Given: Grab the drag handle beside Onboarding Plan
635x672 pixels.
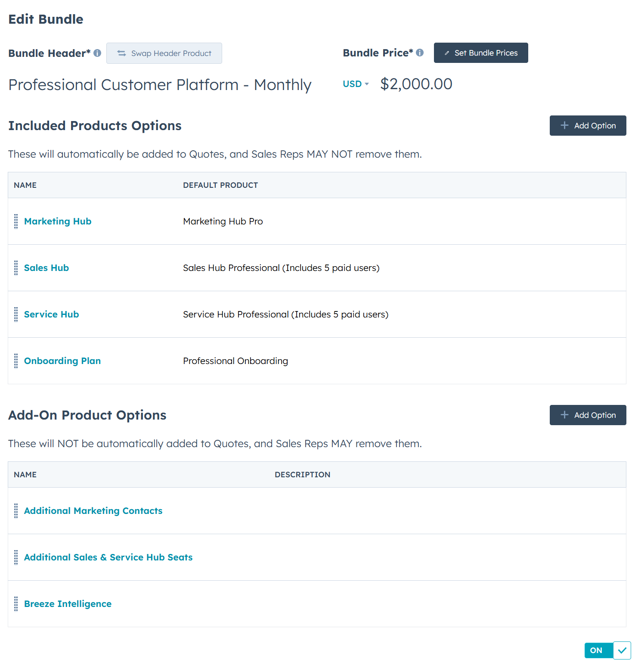Looking at the screenshot, I should pyautogui.click(x=16, y=361).
